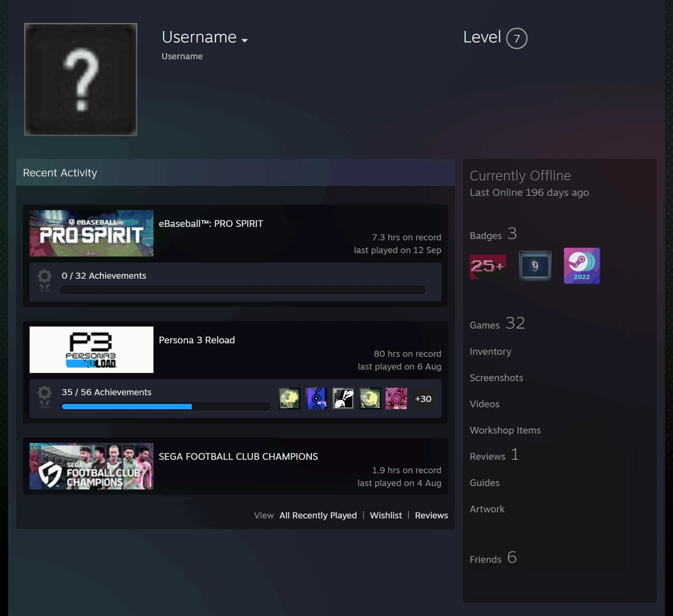Click the Persona 3 Reload trophy icon
The image size is (673, 616).
coord(45,397)
